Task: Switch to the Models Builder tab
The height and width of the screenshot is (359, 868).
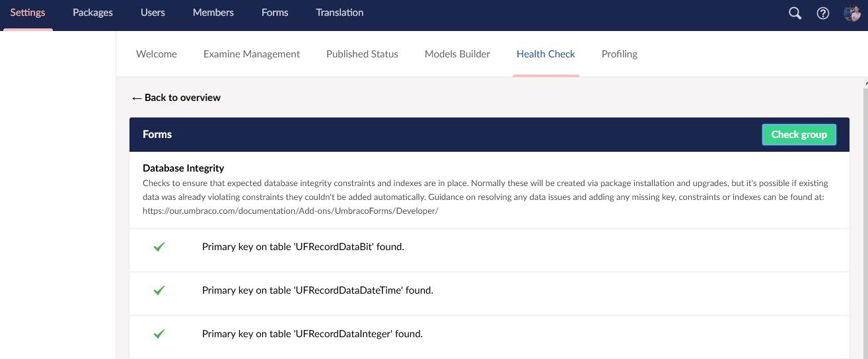Action: (x=457, y=54)
